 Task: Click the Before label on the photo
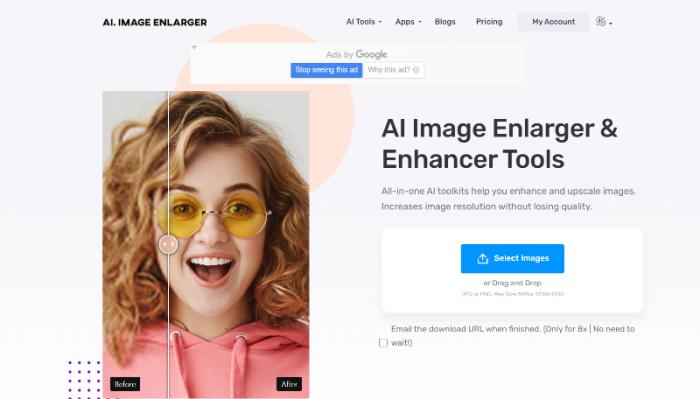(125, 384)
